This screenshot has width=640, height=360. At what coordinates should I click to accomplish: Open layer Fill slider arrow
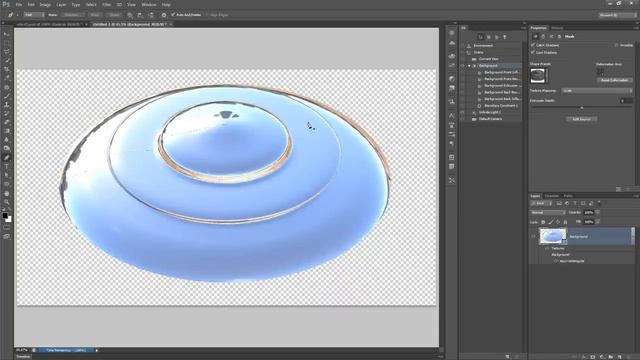tap(598, 222)
